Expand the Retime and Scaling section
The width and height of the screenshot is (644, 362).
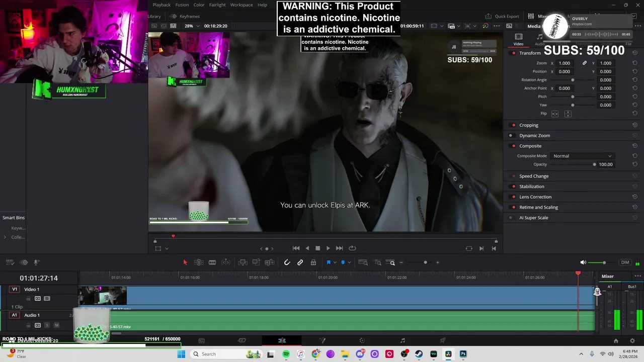pyautogui.click(x=538, y=207)
